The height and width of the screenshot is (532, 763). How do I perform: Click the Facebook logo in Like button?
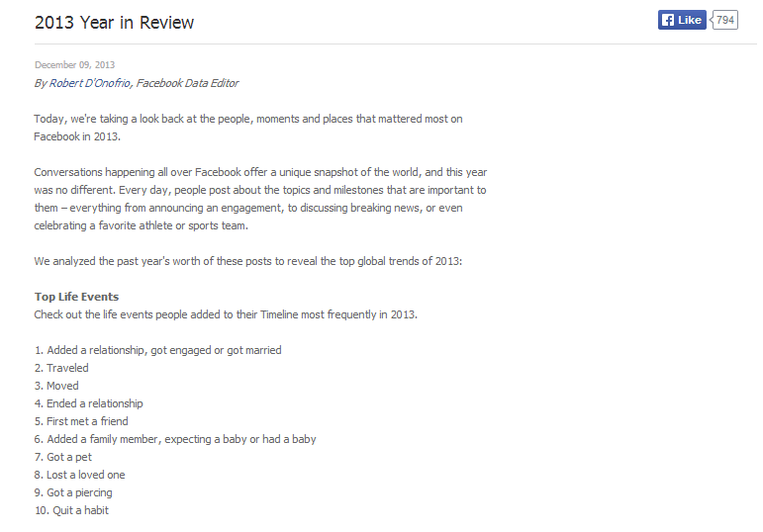668,20
